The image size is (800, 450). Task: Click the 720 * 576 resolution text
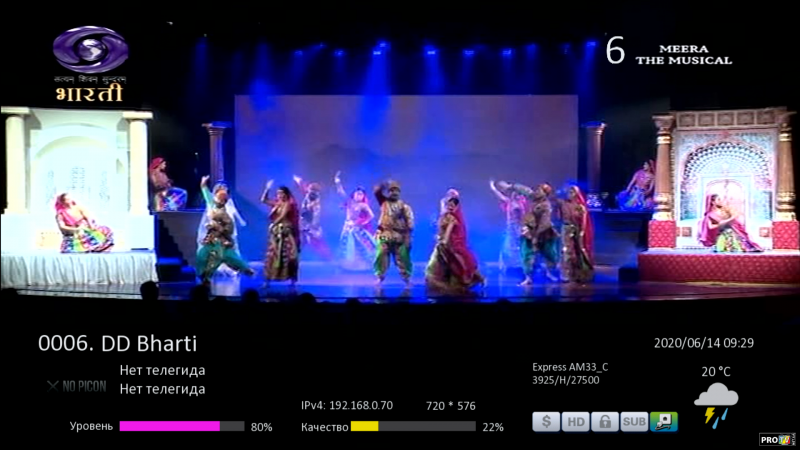(x=450, y=406)
